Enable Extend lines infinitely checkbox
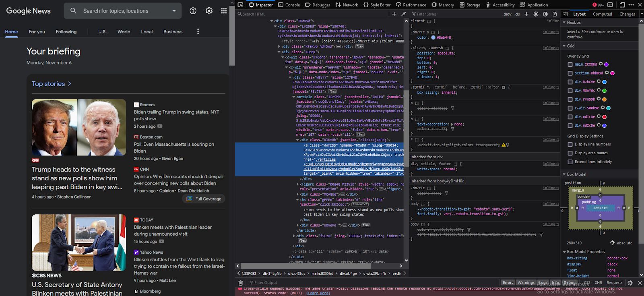The image size is (644, 296). pos(570,162)
